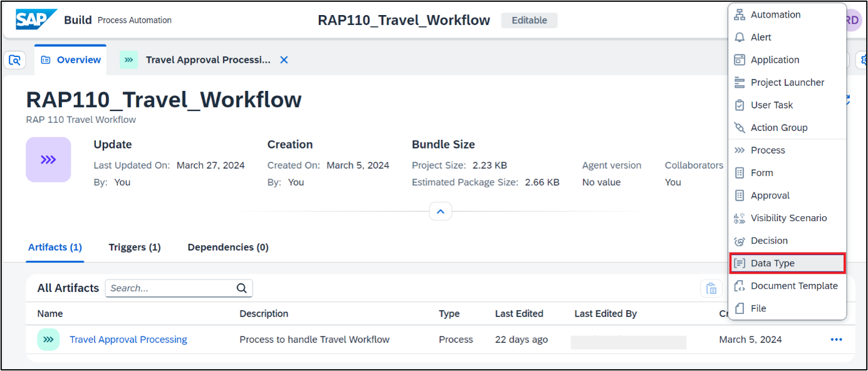Click the Form icon in menu
The image size is (868, 371).
(740, 173)
